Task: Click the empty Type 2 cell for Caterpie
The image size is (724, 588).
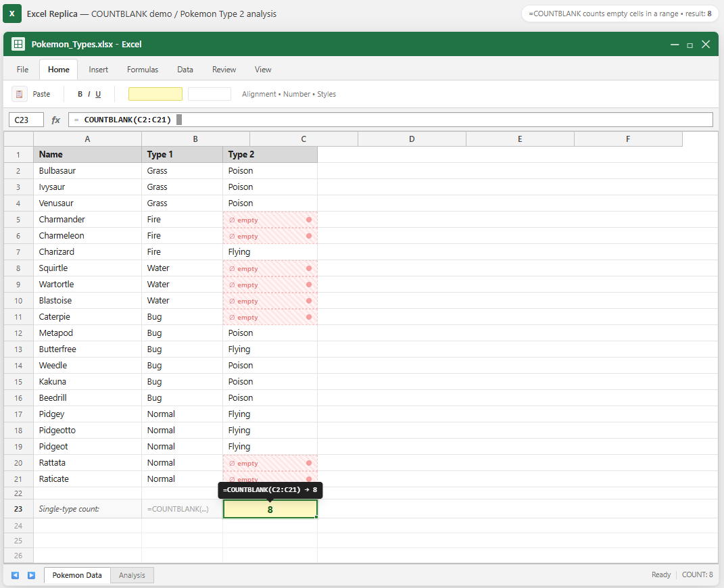Action: coord(270,317)
